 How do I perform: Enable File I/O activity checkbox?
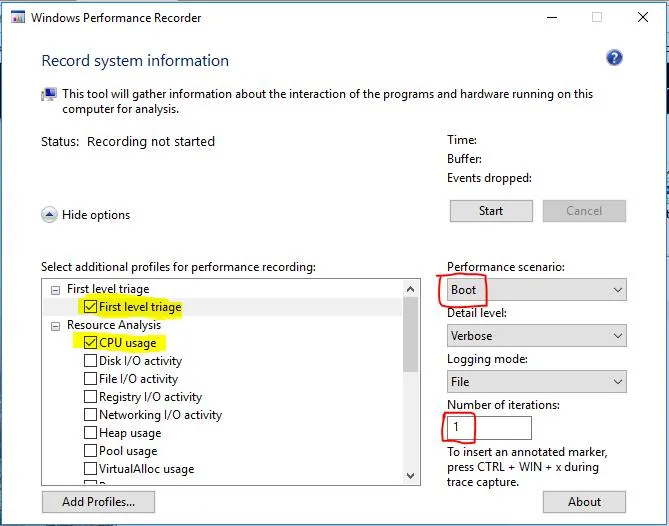pyautogui.click(x=90, y=378)
